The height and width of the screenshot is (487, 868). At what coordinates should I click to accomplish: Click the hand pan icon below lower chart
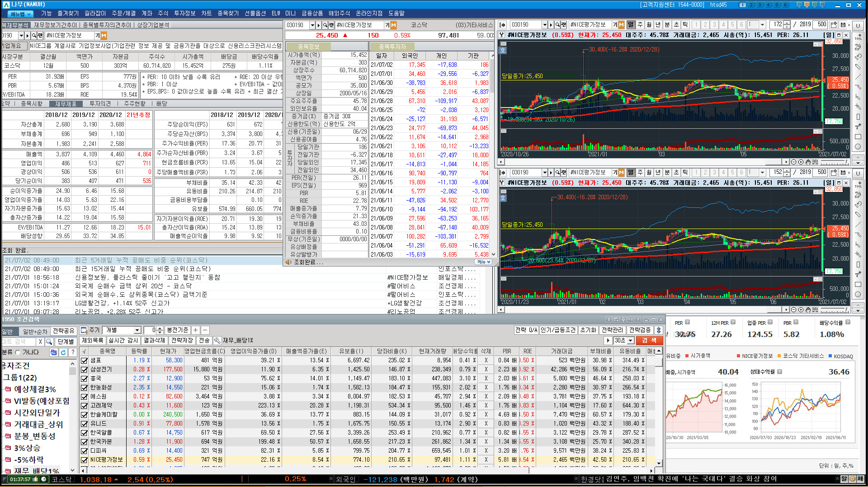(808, 309)
